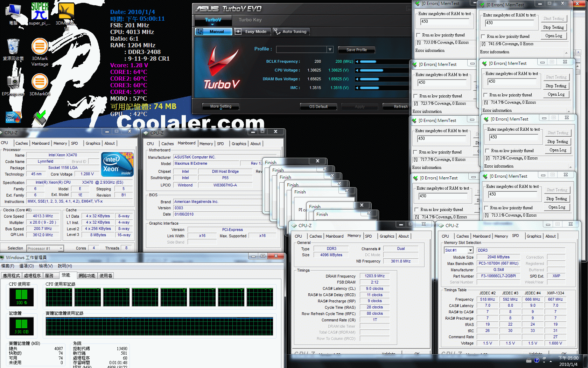Screen dimensions: 588x368
Task: Click the name field 'Intel Xeon X3470'
Action: pos(63,155)
